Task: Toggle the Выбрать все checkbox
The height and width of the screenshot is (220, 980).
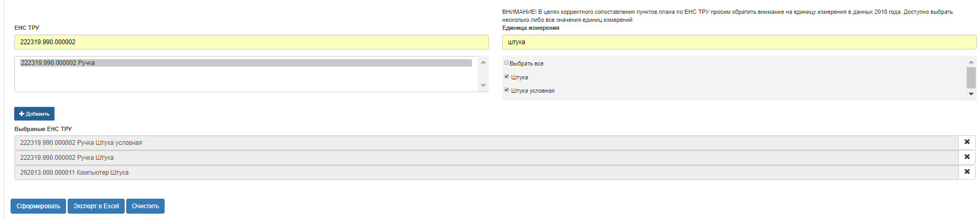Action: (507, 63)
